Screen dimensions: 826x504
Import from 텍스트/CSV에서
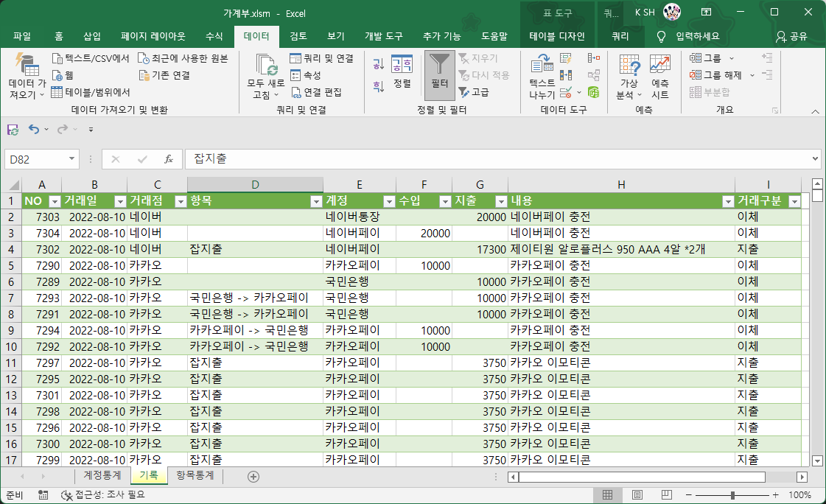(x=91, y=58)
